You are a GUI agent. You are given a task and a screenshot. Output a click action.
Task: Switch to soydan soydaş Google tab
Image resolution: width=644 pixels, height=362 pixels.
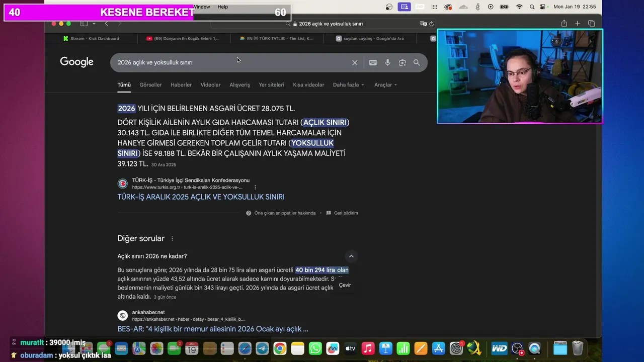click(x=370, y=39)
